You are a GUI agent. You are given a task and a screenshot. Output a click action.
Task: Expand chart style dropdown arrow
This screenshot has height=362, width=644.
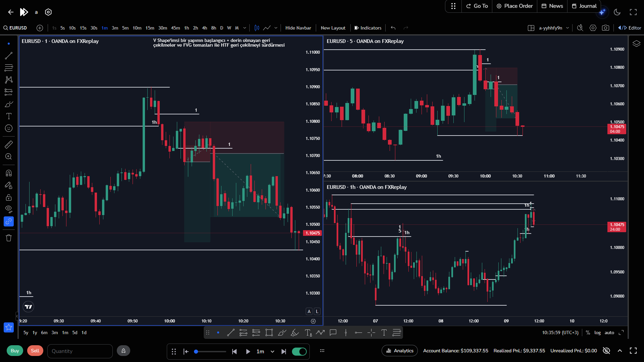276,28
